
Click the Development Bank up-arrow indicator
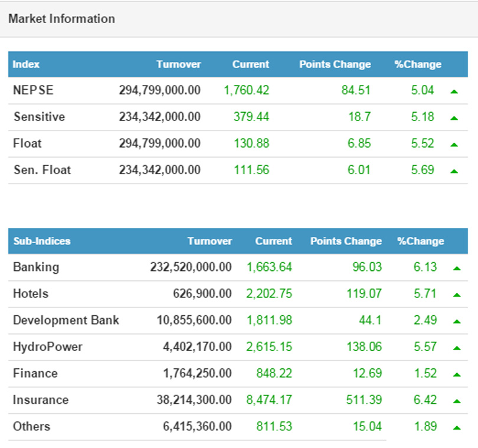click(457, 322)
